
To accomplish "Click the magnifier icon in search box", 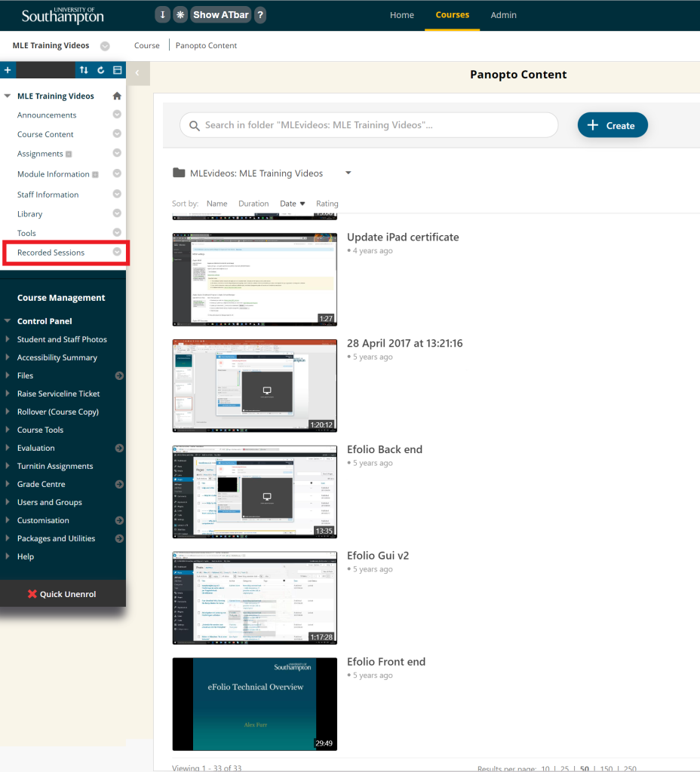I will (x=195, y=126).
